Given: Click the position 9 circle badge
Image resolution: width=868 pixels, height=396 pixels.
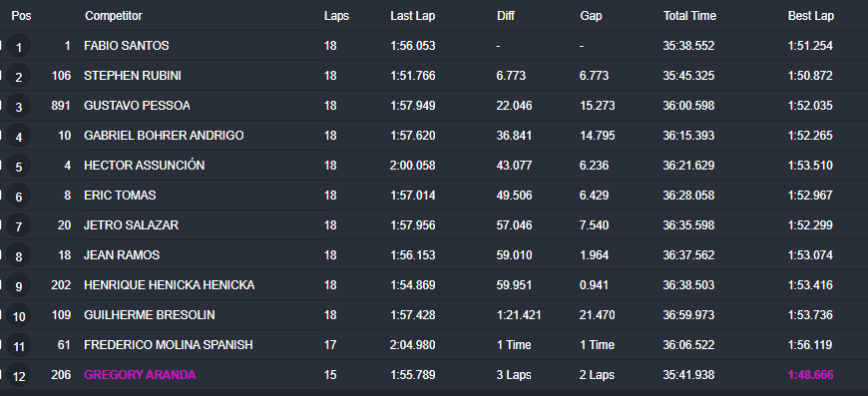Looking at the screenshot, I should coord(19,285).
